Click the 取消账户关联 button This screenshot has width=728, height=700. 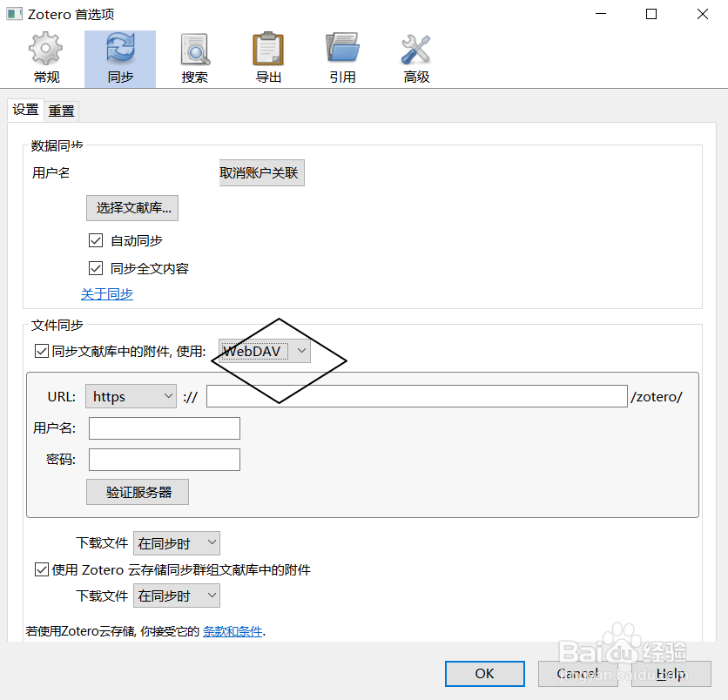(262, 172)
